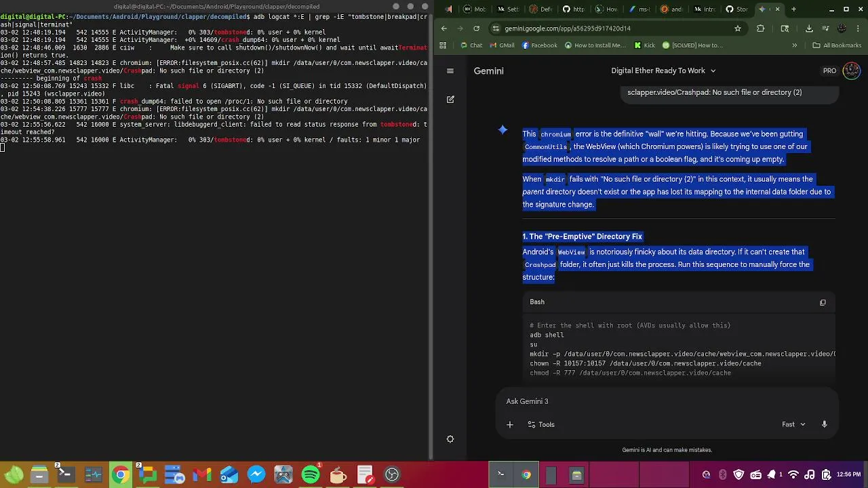This screenshot has height=488, width=868.
Task: Open the GMail bookmark
Action: 501,45
